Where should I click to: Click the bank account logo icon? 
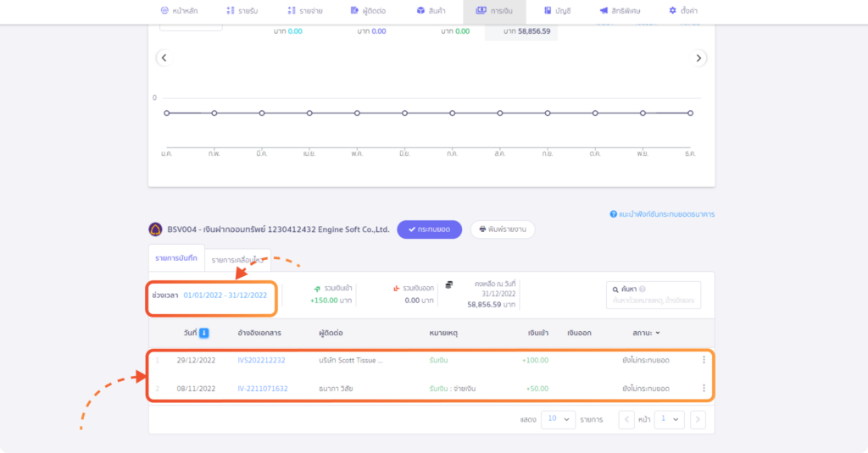pyautogui.click(x=155, y=229)
